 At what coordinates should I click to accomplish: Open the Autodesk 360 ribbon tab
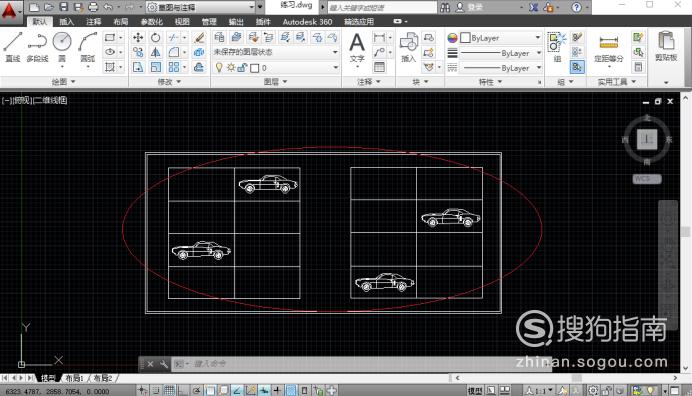307,22
